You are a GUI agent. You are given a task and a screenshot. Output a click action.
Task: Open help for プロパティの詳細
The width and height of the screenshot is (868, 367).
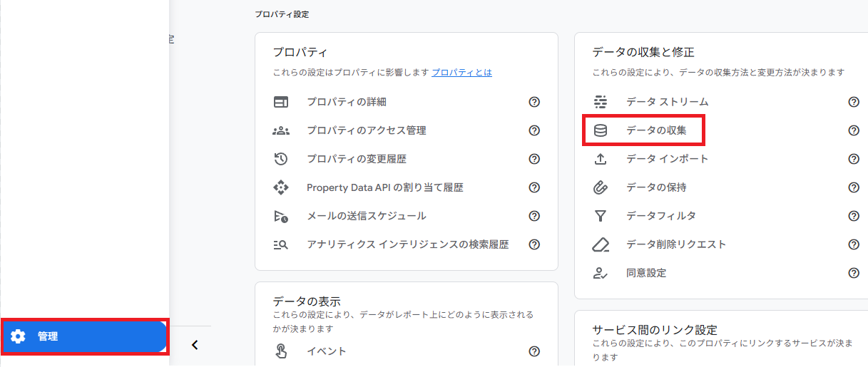click(x=534, y=102)
